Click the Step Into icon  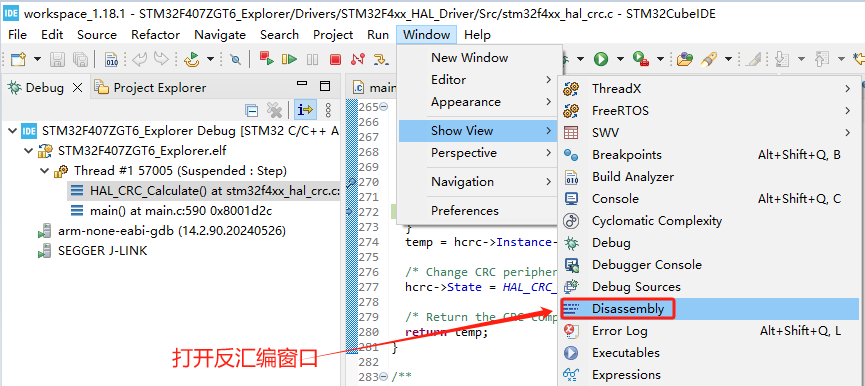tap(380, 59)
